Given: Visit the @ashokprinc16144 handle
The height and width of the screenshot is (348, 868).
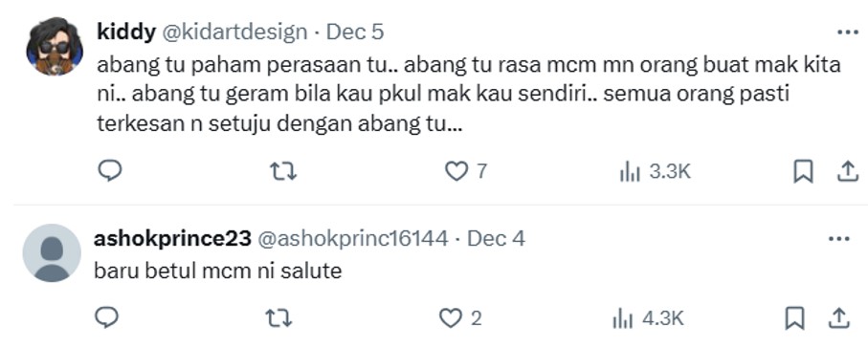Looking at the screenshot, I should [x=352, y=238].
